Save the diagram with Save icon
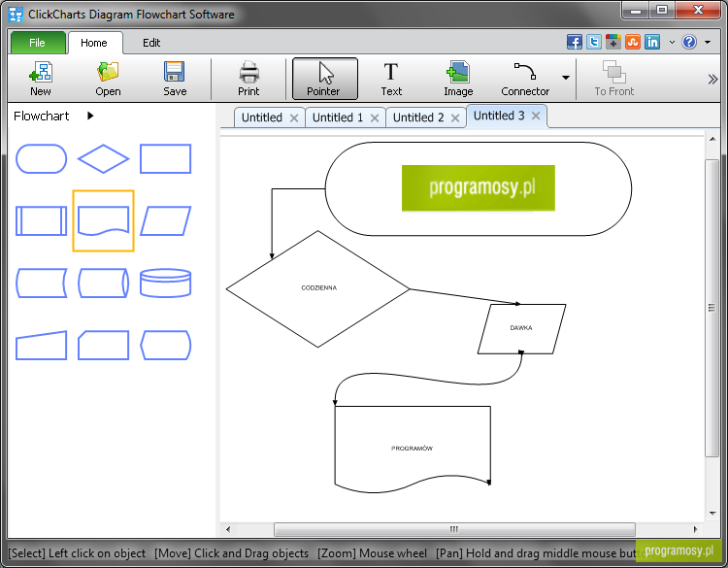The image size is (728, 568). click(x=175, y=78)
